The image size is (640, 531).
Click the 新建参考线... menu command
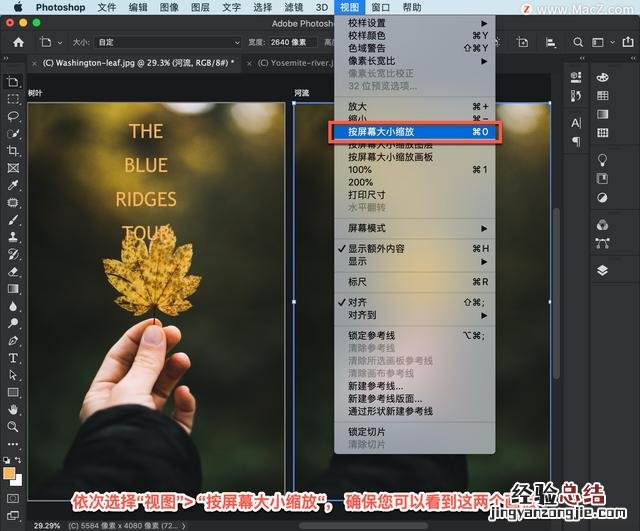[376, 386]
